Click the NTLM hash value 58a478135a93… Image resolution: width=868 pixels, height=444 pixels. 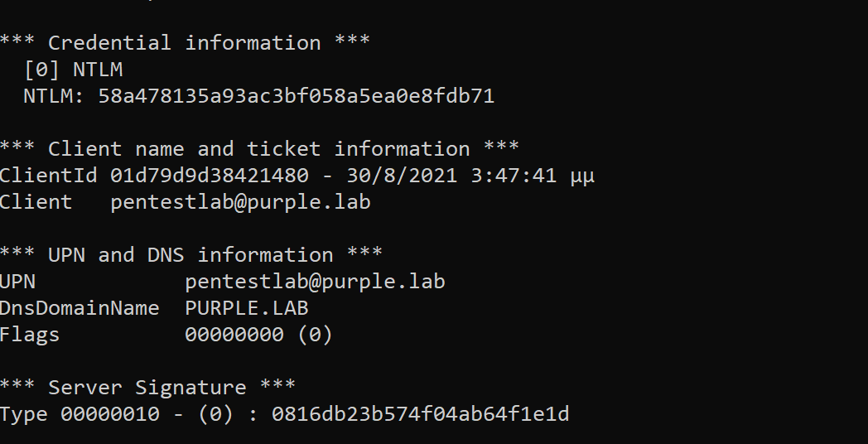(x=296, y=96)
